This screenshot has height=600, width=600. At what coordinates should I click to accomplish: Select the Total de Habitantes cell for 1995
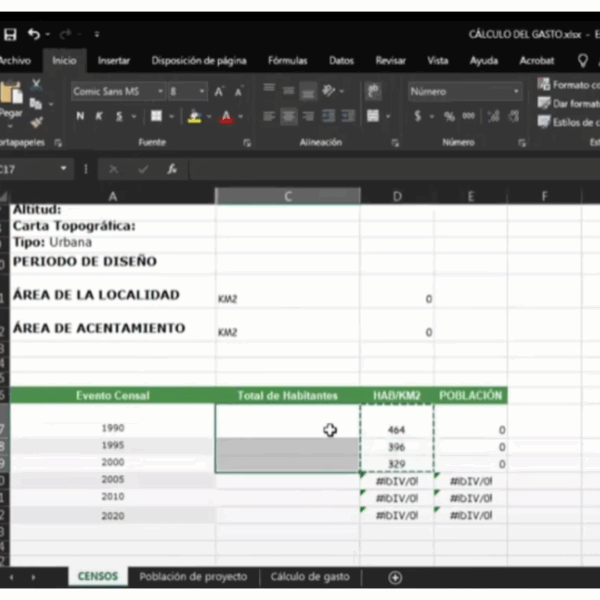tap(287, 446)
